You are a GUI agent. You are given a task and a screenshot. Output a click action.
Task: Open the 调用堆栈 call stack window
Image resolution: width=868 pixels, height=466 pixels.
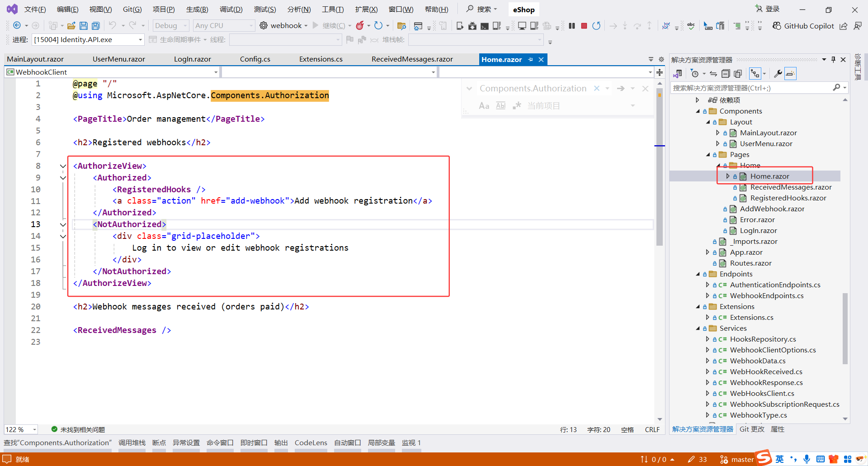[132, 443]
